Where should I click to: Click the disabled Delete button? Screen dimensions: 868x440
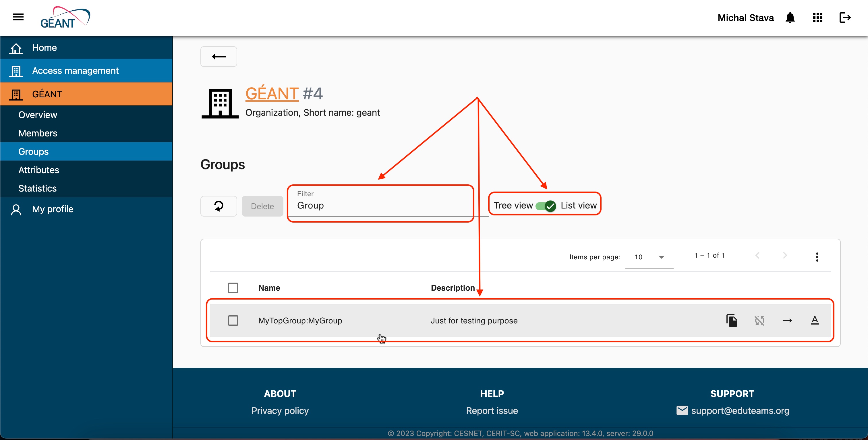point(262,206)
